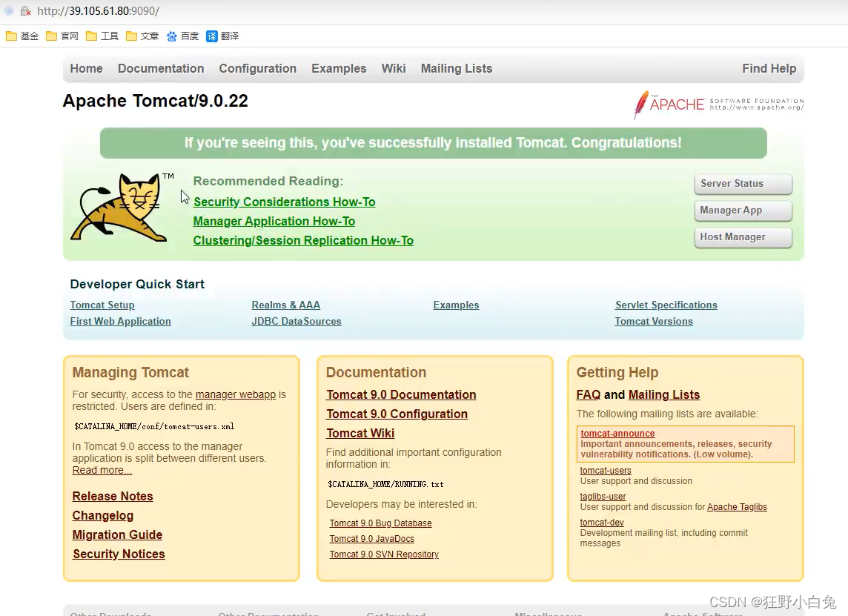Image resolution: width=848 pixels, height=616 pixels.
Task: Click the insecure-connection lock icon in address bar
Action: tap(25, 11)
